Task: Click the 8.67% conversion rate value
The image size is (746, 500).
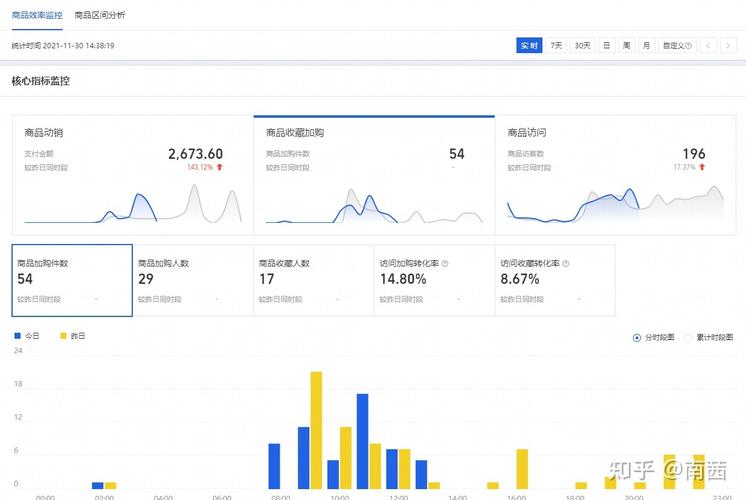Action: pyautogui.click(x=520, y=279)
